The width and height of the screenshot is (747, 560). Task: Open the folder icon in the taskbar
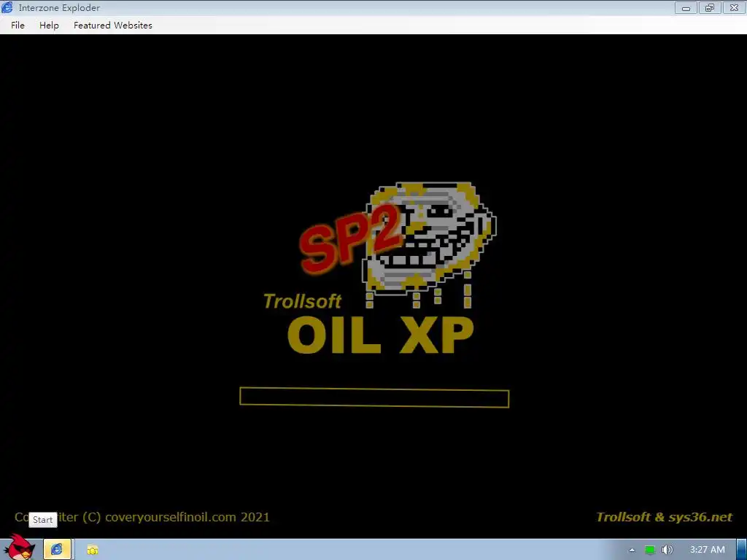[93, 550]
